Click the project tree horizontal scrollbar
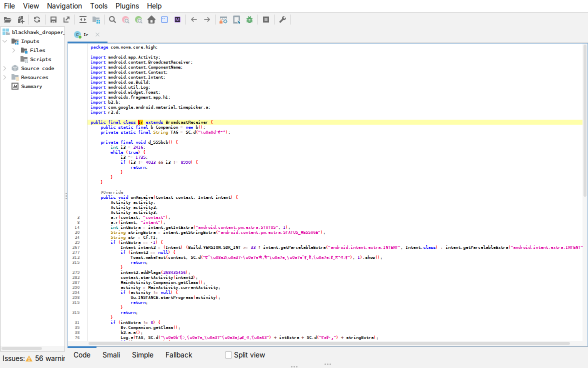 pos(22,348)
